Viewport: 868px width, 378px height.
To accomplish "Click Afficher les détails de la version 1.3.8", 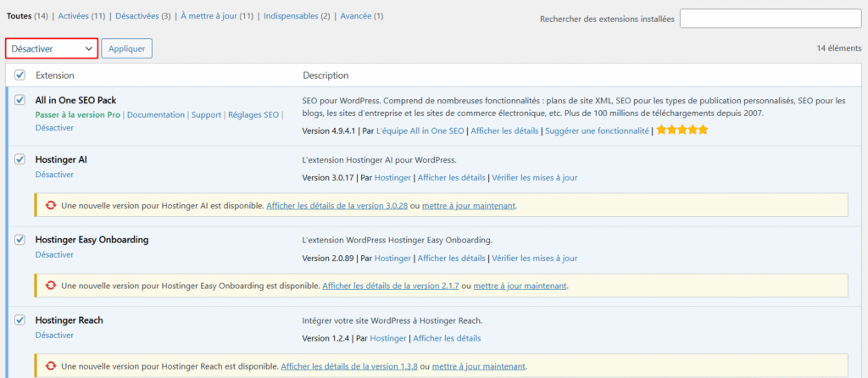I will click(349, 366).
